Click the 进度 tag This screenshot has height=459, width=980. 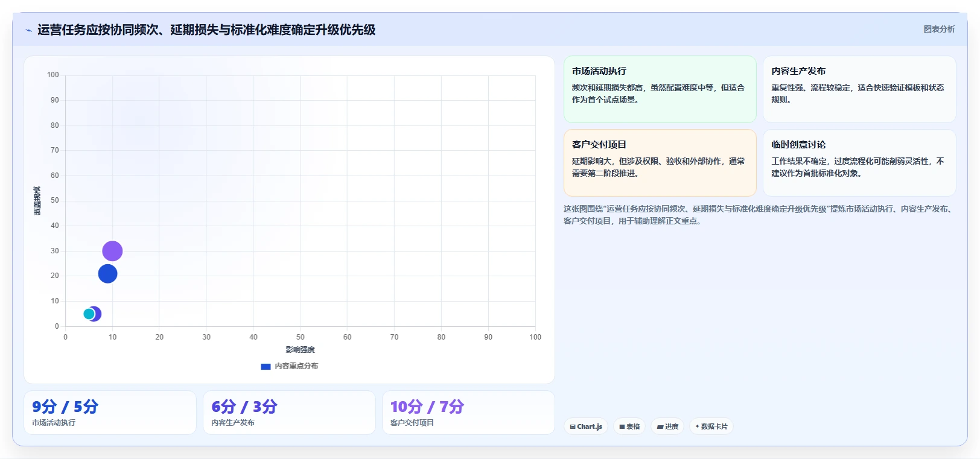(x=667, y=426)
